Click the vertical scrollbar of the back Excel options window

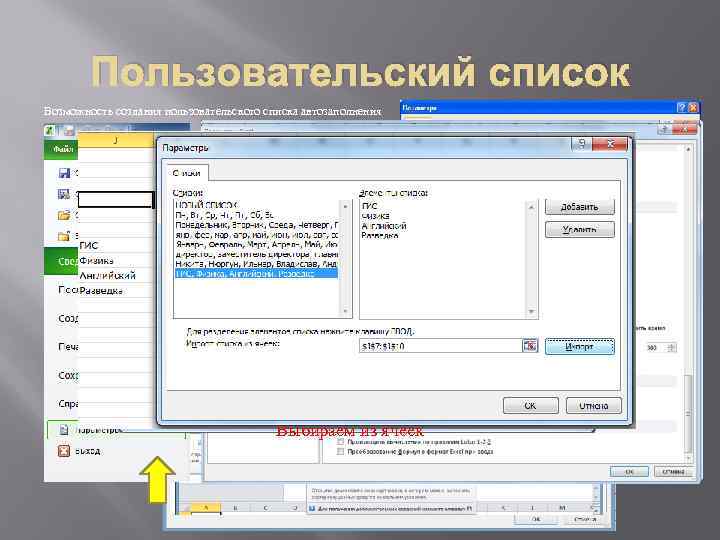[x=688, y=303]
